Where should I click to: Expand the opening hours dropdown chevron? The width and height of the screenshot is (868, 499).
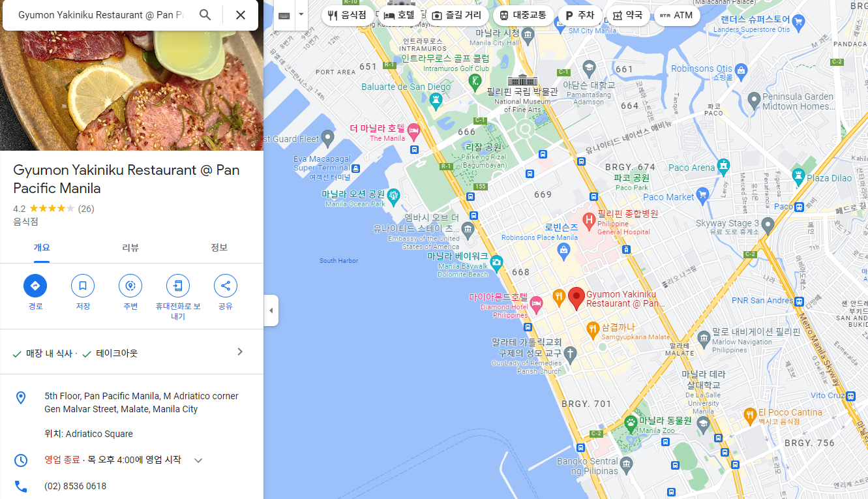(x=198, y=461)
